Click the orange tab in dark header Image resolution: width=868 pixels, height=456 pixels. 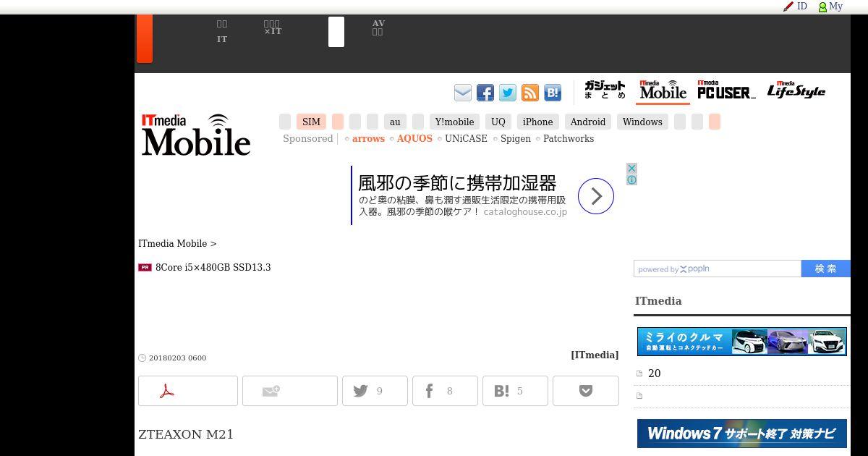145,38
